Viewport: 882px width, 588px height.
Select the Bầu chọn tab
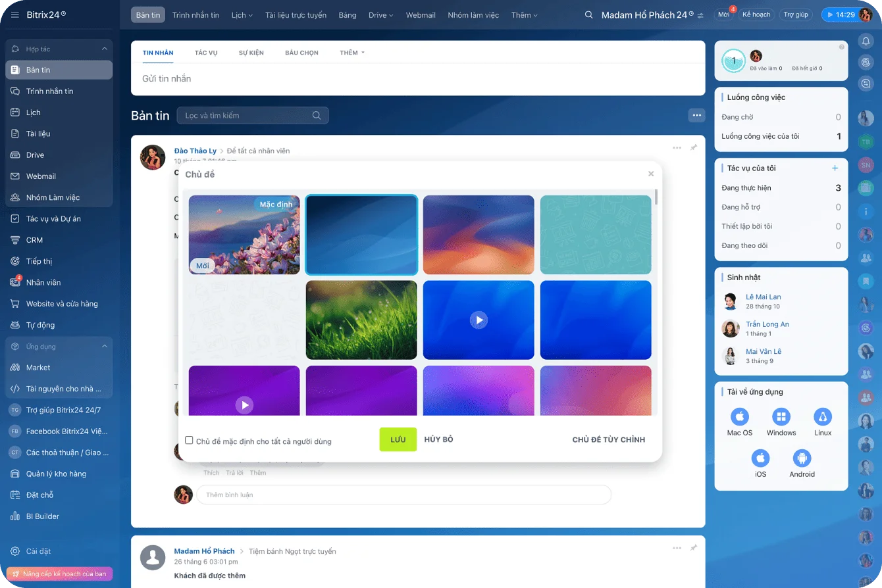(301, 53)
